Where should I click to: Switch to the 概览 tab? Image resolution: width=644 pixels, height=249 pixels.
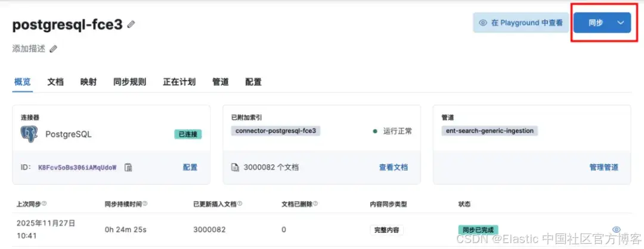(x=22, y=82)
